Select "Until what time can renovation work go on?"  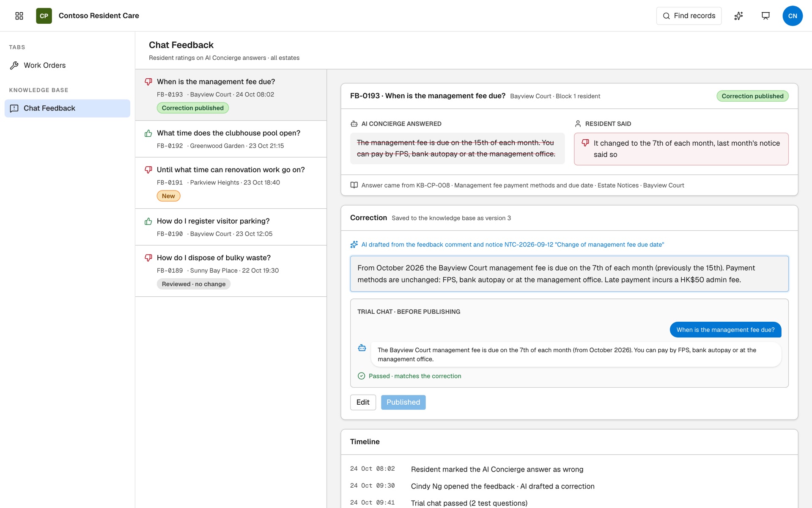point(231,183)
